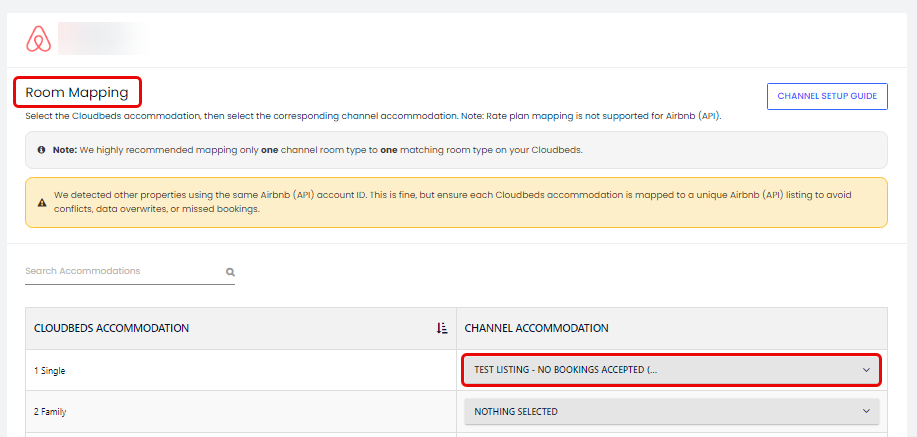Click the Room Mapping heading
The height and width of the screenshot is (437, 917).
(77, 93)
